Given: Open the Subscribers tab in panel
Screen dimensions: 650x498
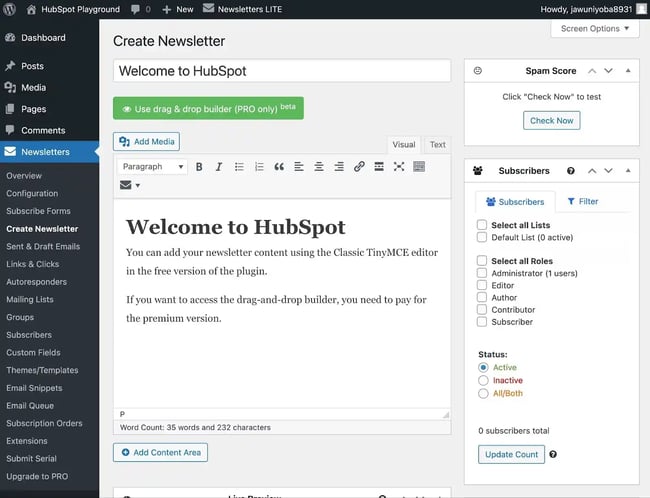Looking at the screenshot, I should pos(515,202).
